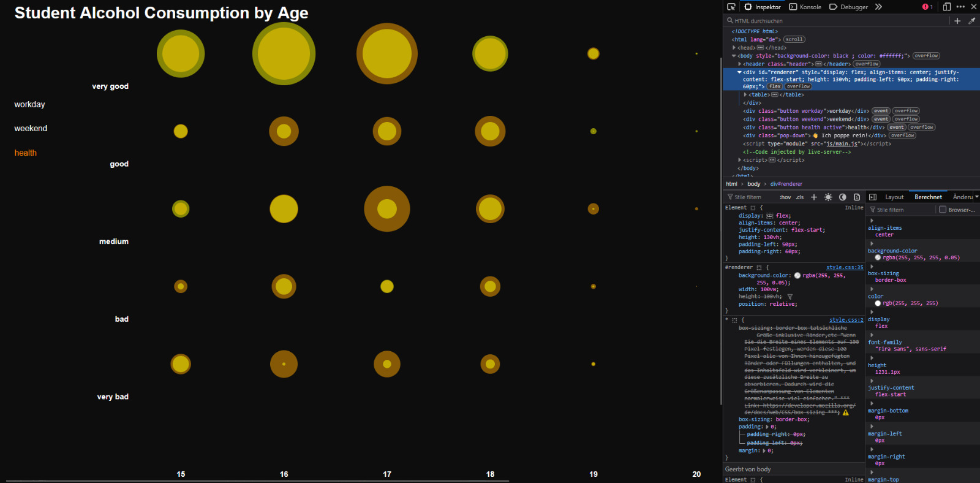Select the weekend button in chart
Viewport: 980px width, 483px height.
coord(31,129)
